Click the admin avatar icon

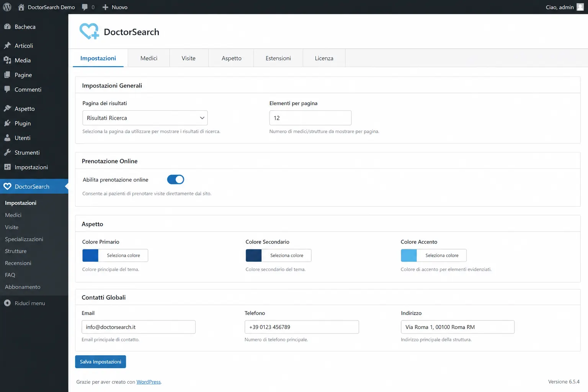580,7
